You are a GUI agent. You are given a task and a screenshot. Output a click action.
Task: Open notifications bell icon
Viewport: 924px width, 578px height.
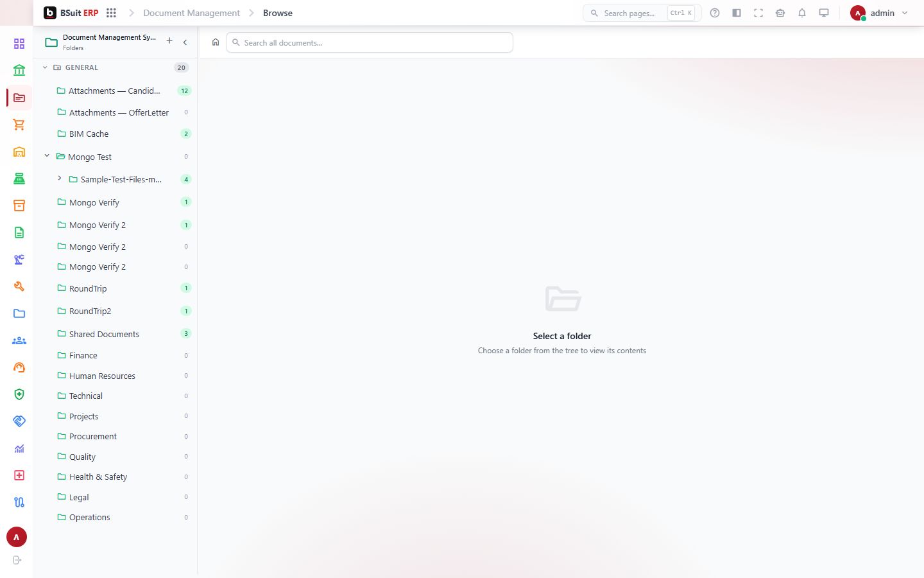click(x=802, y=13)
